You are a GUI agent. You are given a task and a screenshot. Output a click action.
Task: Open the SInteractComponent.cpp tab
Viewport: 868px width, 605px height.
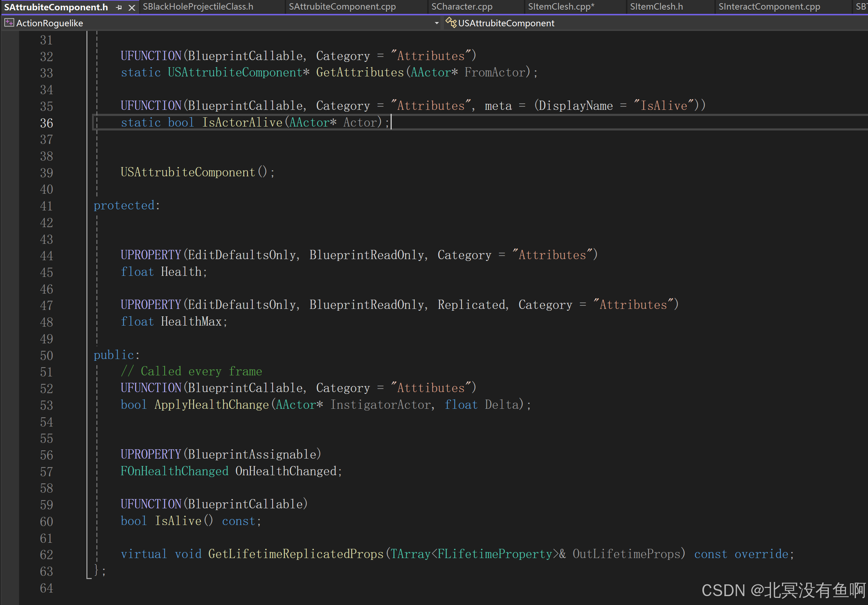click(x=769, y=7)
